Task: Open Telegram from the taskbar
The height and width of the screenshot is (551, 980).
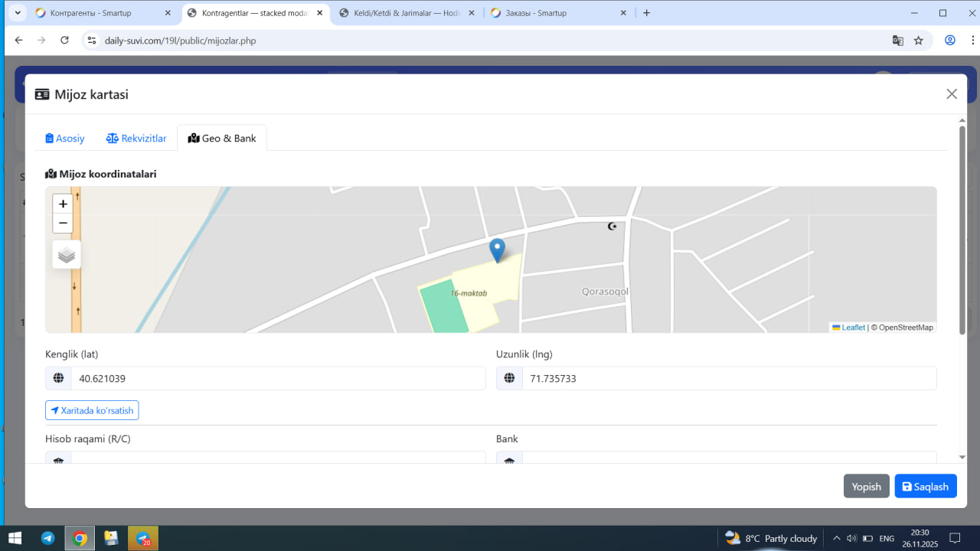Action: [47, 538]
